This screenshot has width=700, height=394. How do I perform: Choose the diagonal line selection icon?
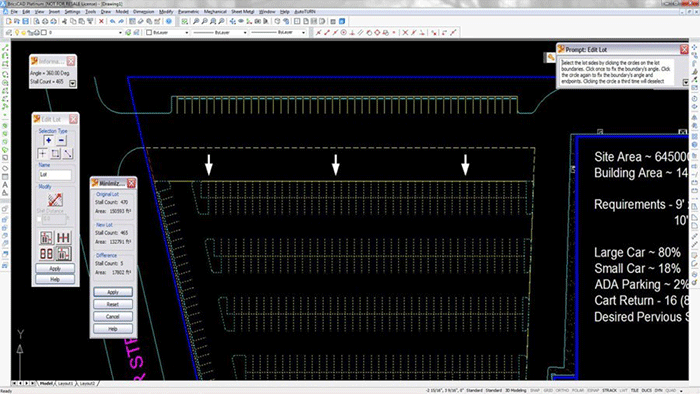coord(68,153)
